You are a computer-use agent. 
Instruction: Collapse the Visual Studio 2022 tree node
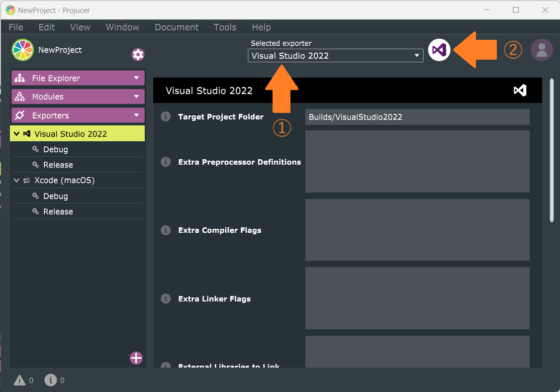pyautogui.click(x=16, y=134)
